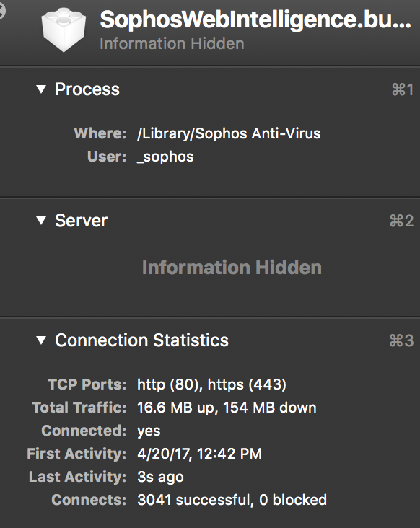Screen dimensions: 420x528
Task: Click the Server section header
Action: pos(81,221)
